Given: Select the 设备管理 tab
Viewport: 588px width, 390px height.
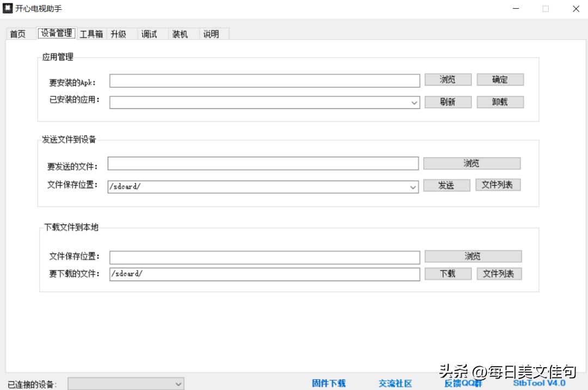Looking at the screenshot, I should point(57,33).
